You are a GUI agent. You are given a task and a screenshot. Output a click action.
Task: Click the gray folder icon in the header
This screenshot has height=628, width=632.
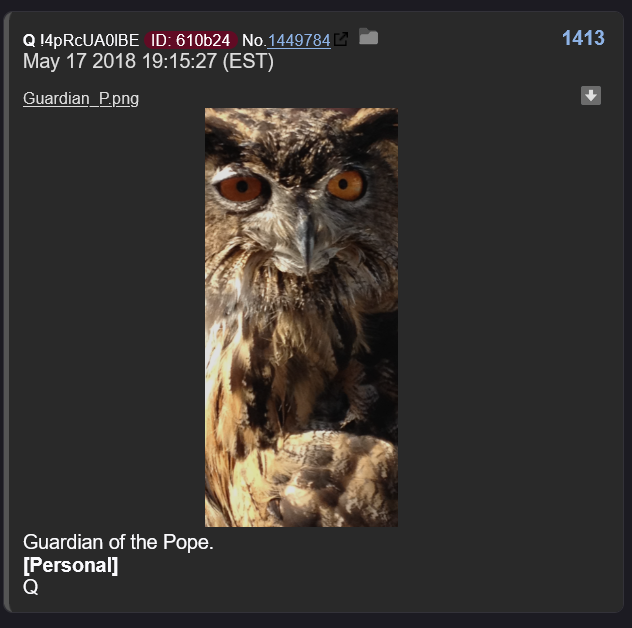[x=368, y=36]
